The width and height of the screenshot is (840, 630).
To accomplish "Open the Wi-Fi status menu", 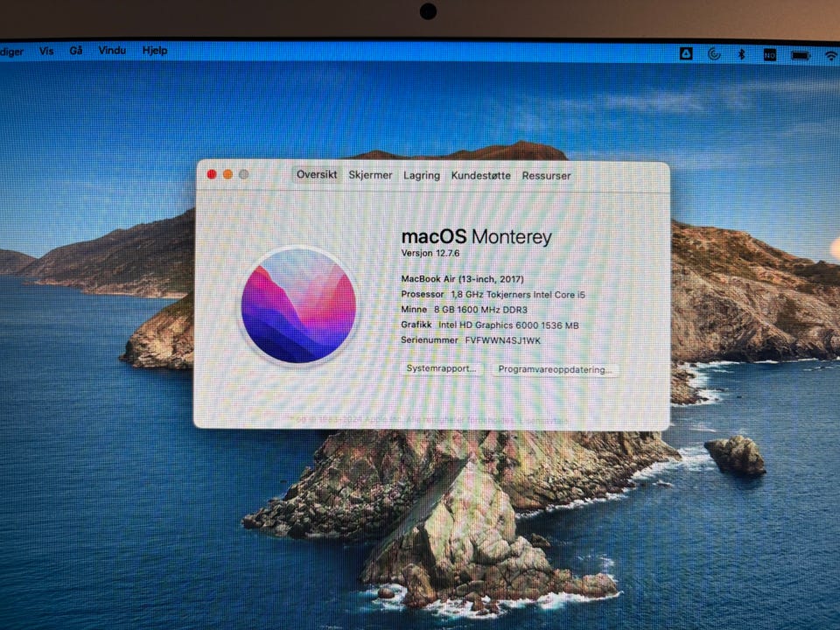I will click(x=831, y=55).
